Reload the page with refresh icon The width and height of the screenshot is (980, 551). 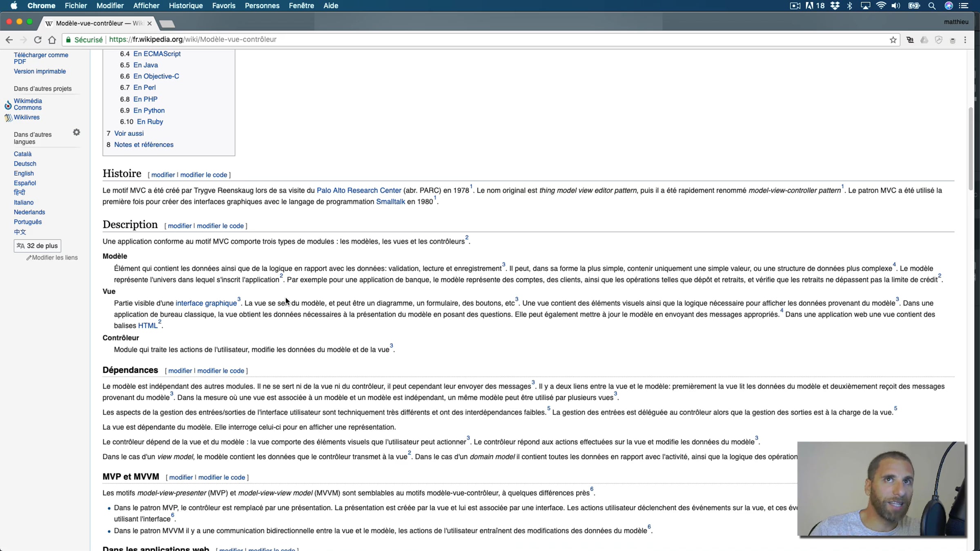pos(38,40)
